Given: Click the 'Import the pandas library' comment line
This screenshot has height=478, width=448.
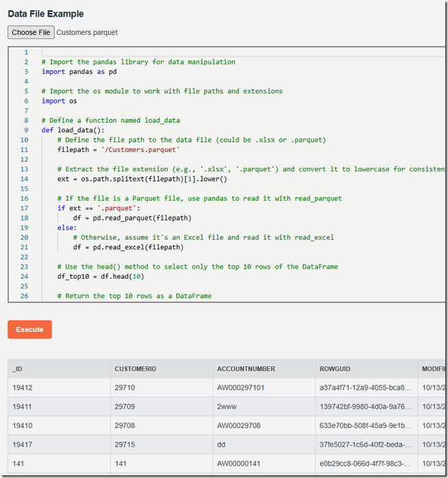Looking at the screenshot, I should pos(138,62).
